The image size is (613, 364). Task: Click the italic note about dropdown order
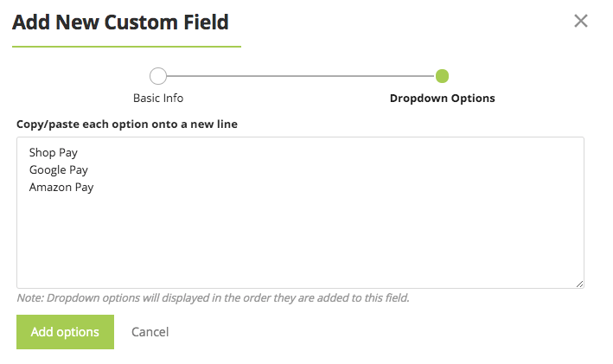(213, 298)
